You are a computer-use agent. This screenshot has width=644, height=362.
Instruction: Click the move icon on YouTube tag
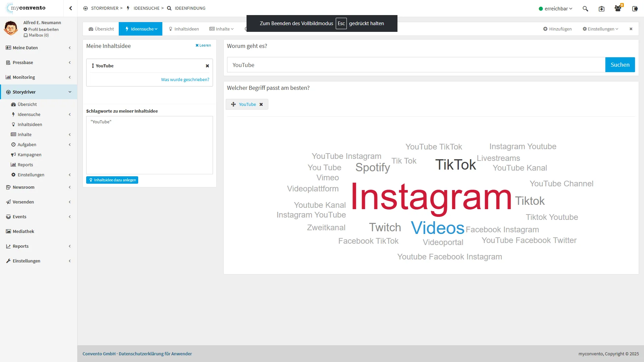233,105
